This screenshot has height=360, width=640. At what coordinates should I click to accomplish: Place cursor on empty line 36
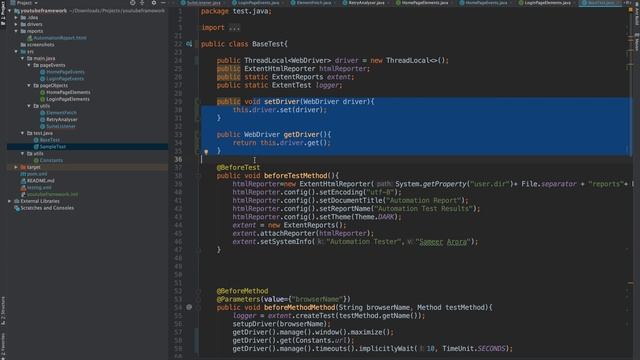(x=416, y=159)
